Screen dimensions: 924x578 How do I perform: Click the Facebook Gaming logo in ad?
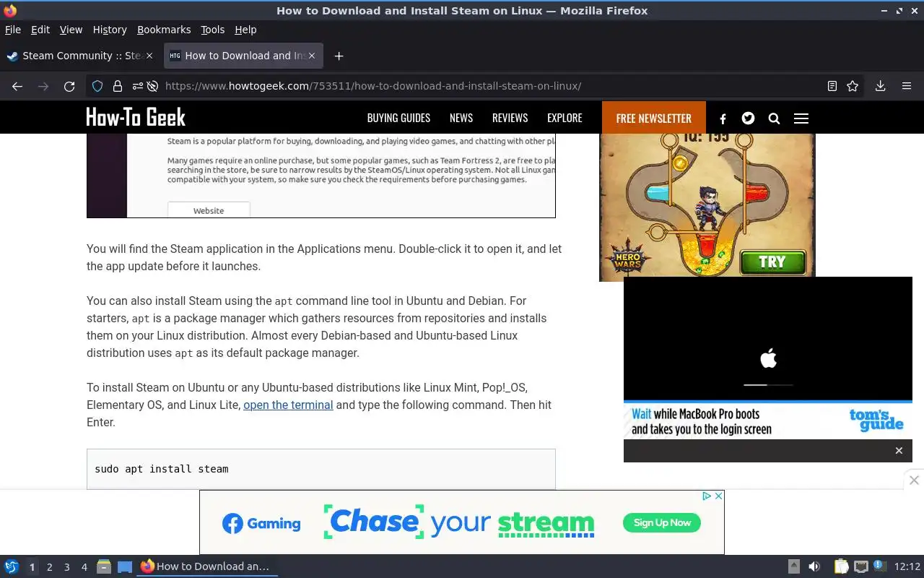click(x=261, y=524)
